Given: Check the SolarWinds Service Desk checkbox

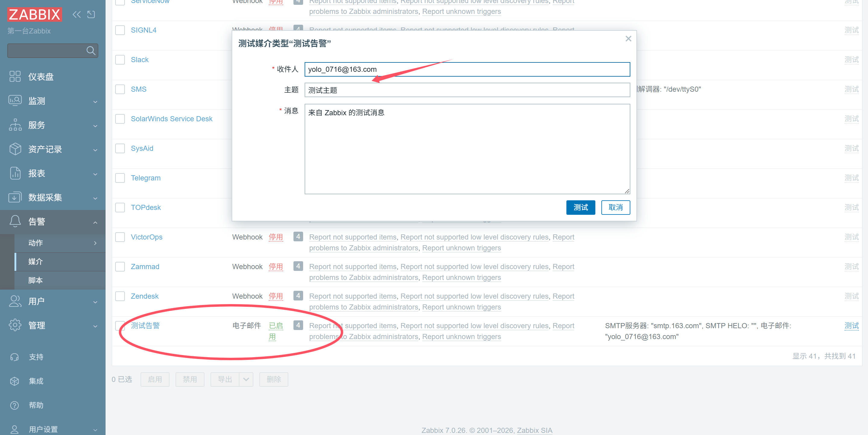Looking at the screenshot, I should point(120,119).
